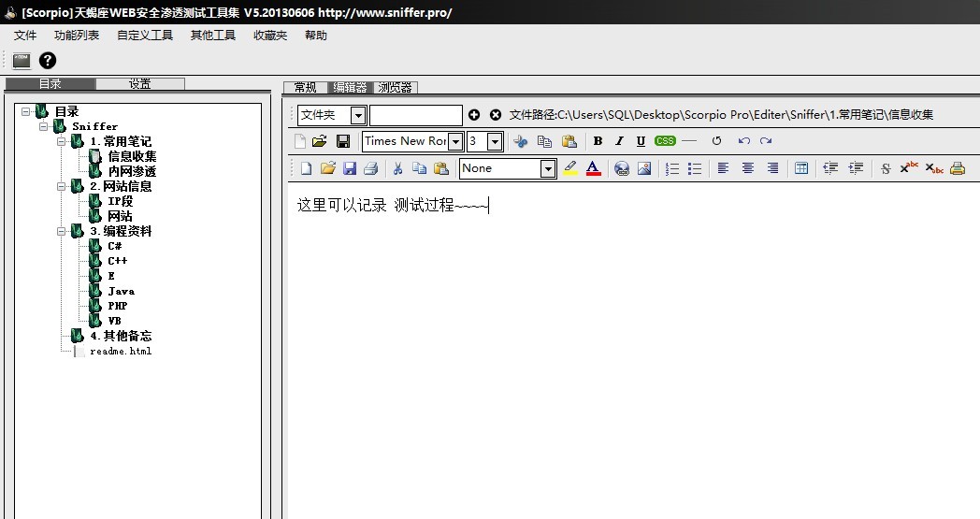Screen dimensions: 980x519
Task: Collapse the 3.编程资料 tree node
Action: tap(61, 231)
